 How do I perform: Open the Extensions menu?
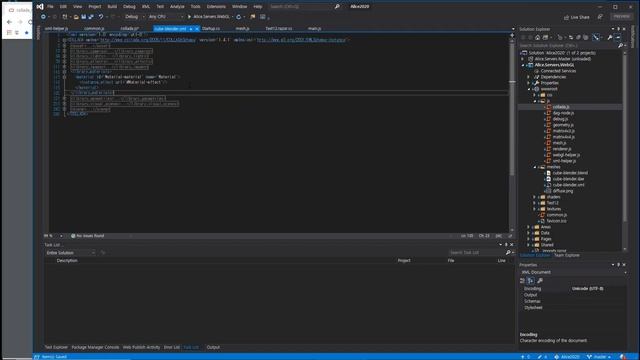216,7
